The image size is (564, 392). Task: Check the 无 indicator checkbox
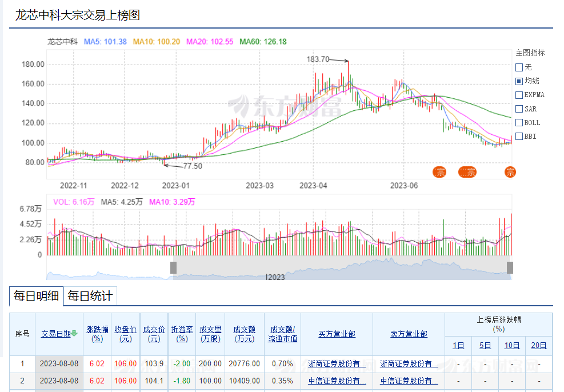(x=519, y=67)
